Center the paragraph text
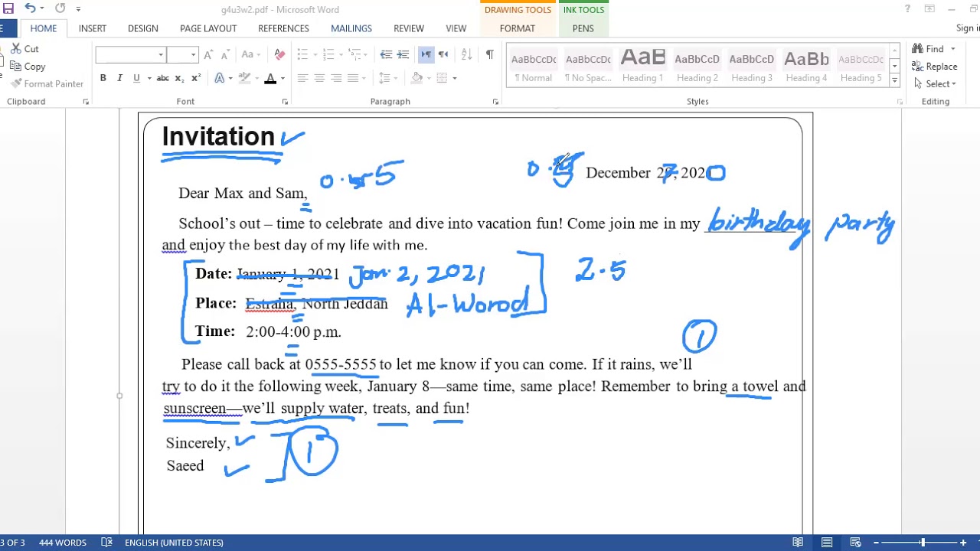Image resolution: width=980 pixels, height=551 pixels. click(319, 78)
